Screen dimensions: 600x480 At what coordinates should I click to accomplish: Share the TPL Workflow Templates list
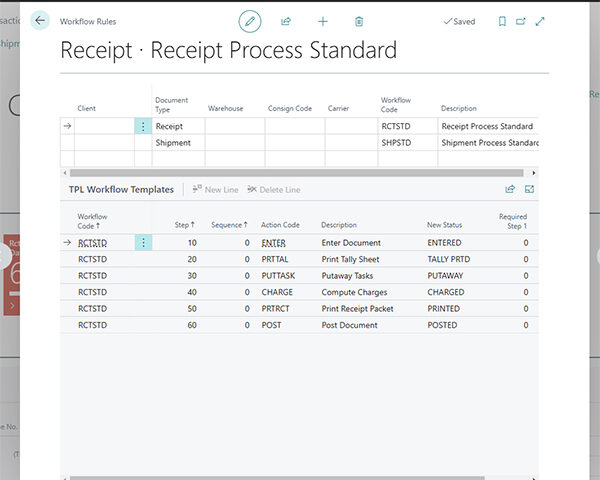[510, 188]
